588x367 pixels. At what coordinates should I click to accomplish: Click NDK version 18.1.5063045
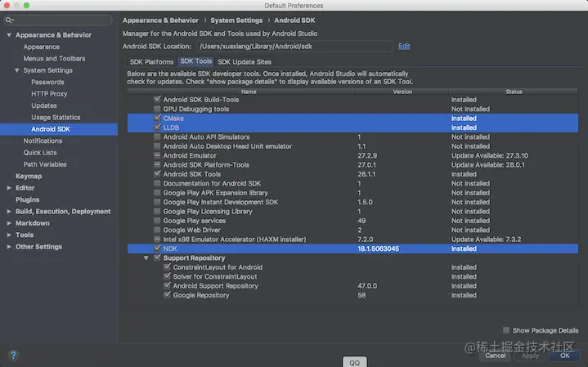coord(378,248)
